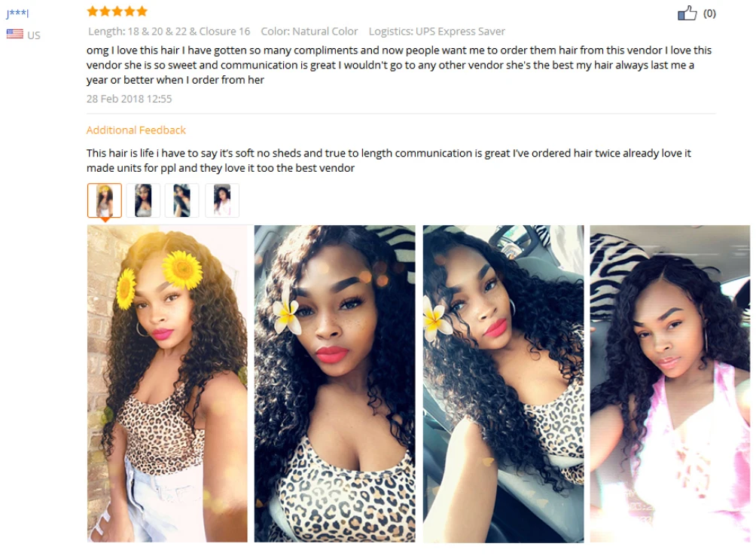
Task: Click the five-star rating icons
Action: (117, 11)
